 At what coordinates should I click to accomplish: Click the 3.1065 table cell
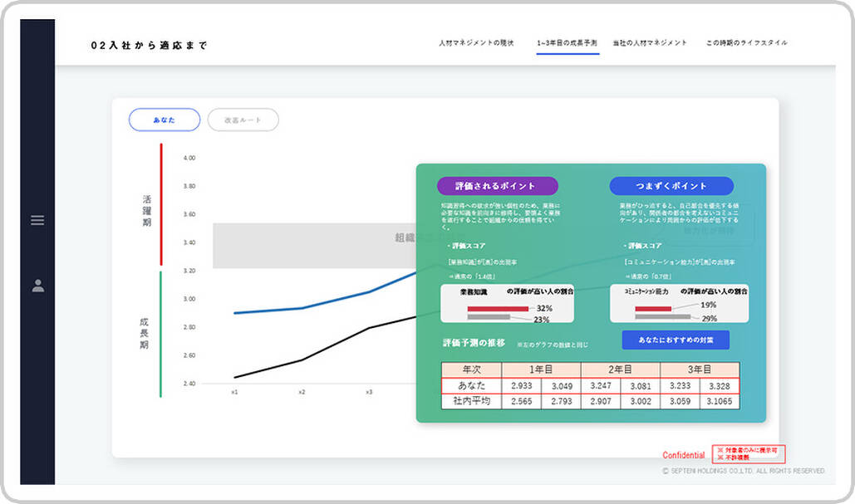pyautogui.click(x=720, y=401)
